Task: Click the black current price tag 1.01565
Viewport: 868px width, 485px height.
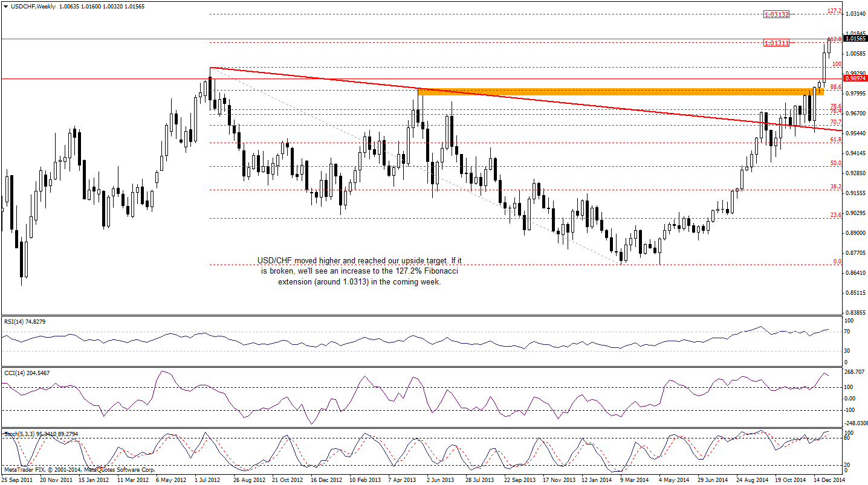Action: (x=855, y=39)
